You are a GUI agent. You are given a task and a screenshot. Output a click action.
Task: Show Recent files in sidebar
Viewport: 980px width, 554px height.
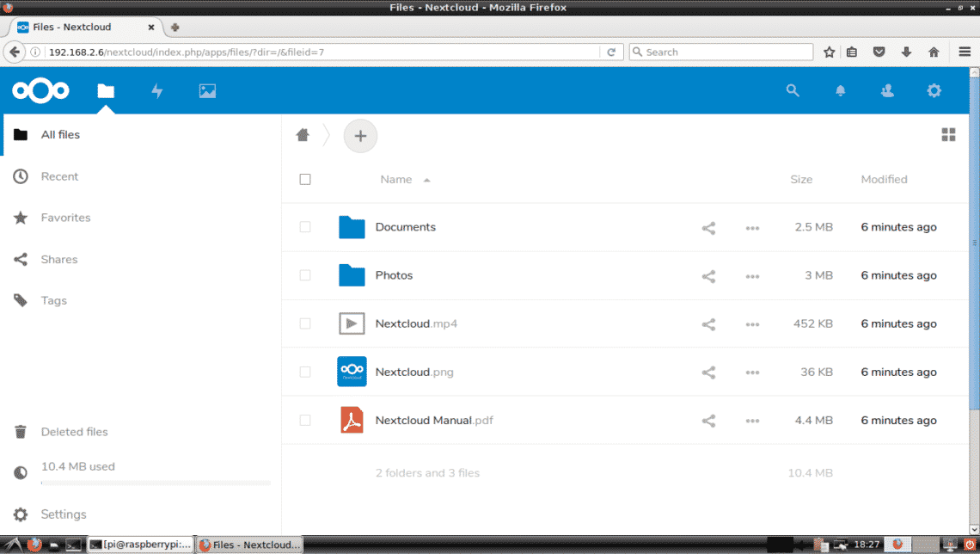(59, 176)
